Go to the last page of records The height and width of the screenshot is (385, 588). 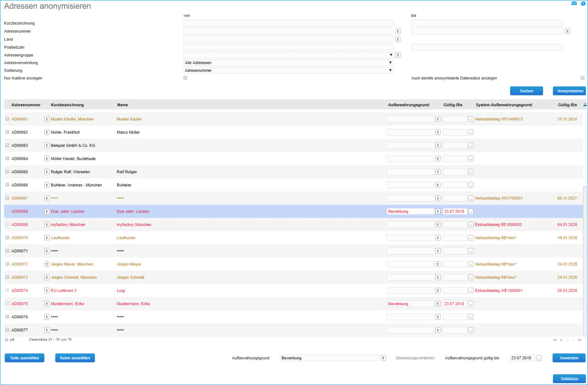(x=580, y=340)
